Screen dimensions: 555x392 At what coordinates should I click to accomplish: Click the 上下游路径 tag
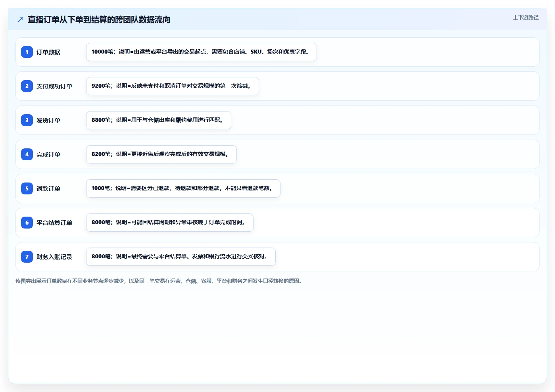click(526, 17)
